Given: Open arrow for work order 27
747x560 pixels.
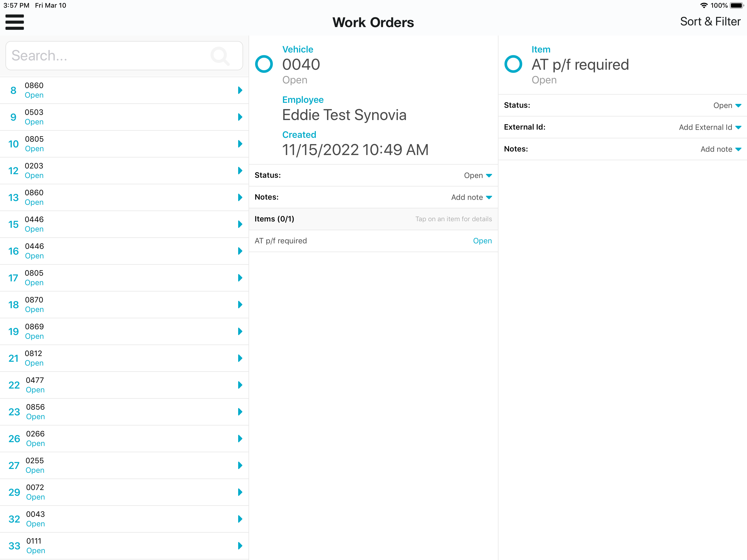Looking at the screenshot, I should (x=240, y=465).
